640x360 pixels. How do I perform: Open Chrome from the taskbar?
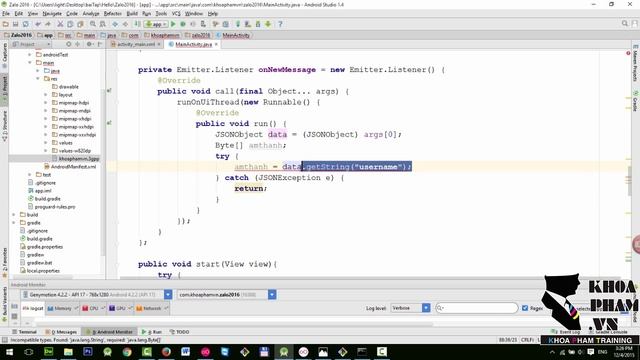tap(127, 351)
